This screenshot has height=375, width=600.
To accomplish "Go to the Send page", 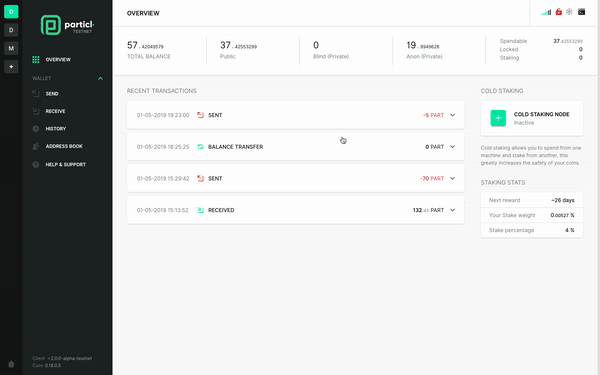I will coord(52,94).
